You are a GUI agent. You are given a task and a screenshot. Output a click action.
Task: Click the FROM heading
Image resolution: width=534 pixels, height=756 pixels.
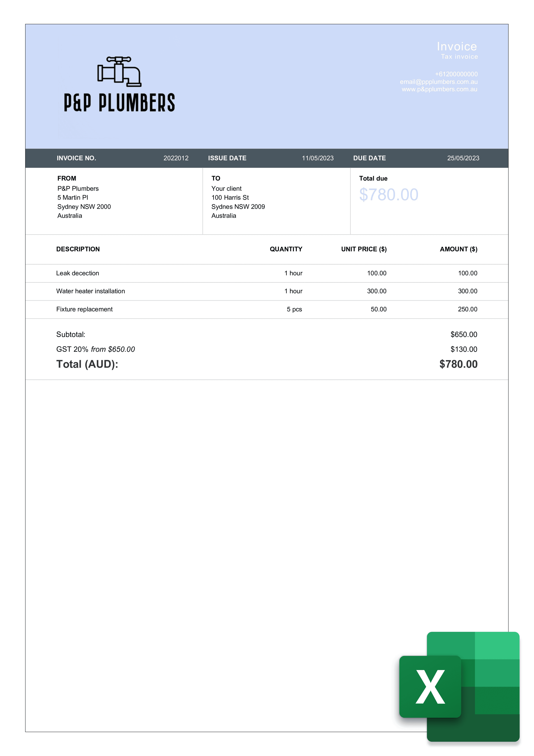(x=67, y=178)
